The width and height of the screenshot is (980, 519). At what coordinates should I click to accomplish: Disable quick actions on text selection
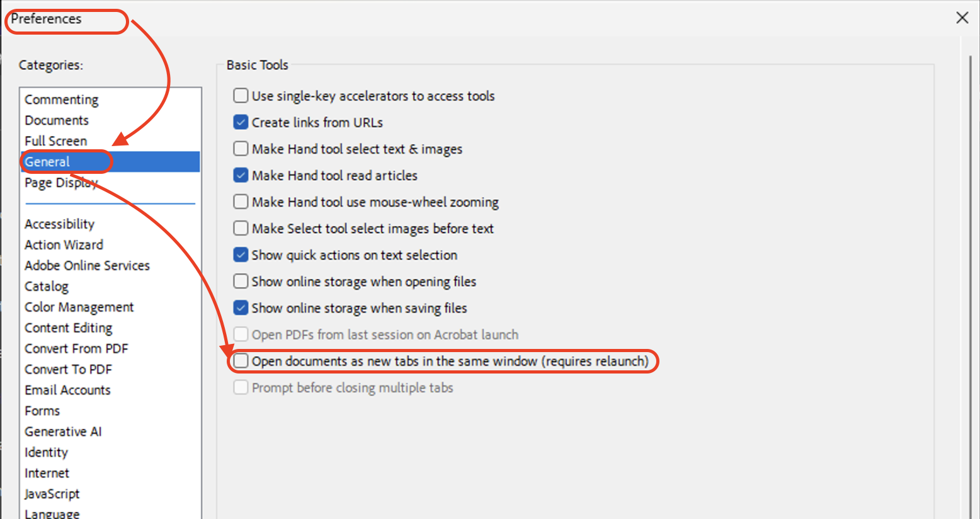click(x=241, y=254)
